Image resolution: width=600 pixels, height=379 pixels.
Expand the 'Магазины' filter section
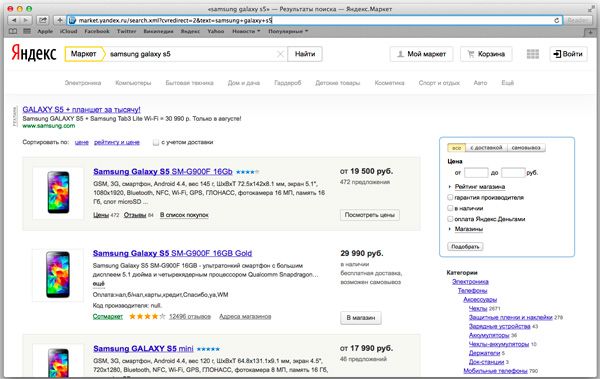[468, 229]
